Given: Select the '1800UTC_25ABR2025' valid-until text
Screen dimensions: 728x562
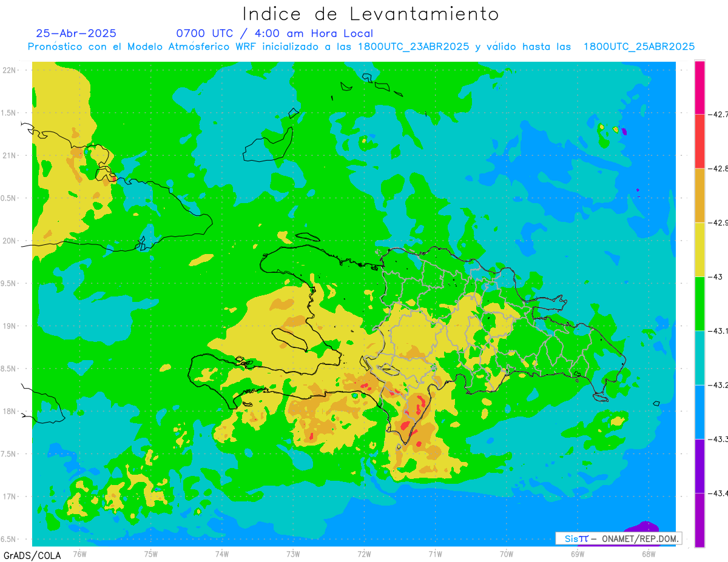Looking at the screenshot, I should [639, 47].
